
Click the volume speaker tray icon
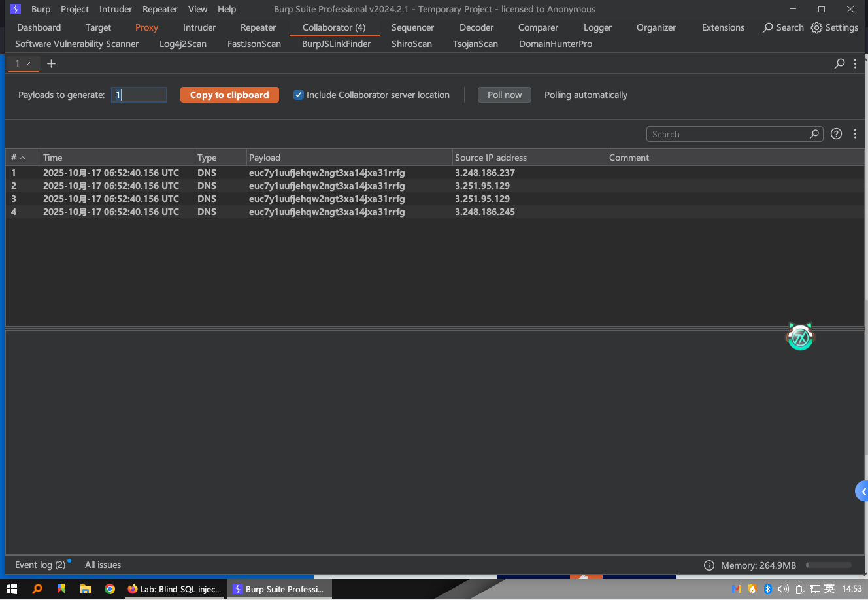tap(784, 589)
